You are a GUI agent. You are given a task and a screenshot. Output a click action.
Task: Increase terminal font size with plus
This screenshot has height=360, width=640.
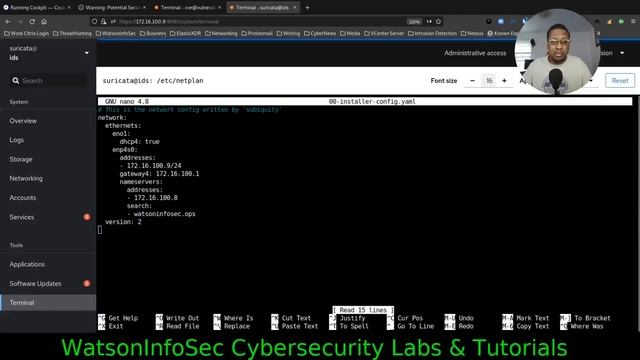(x=504, y=80)
